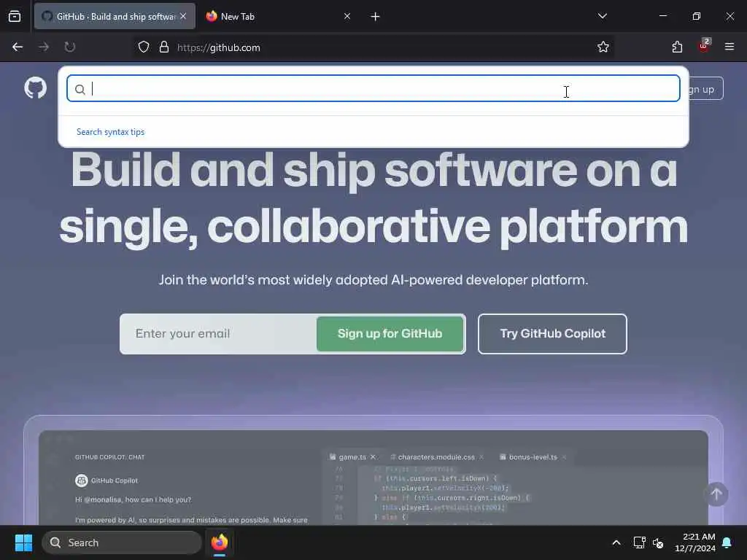
Task: Click Sign up for GitHub button
Action: tap(390, 334)
